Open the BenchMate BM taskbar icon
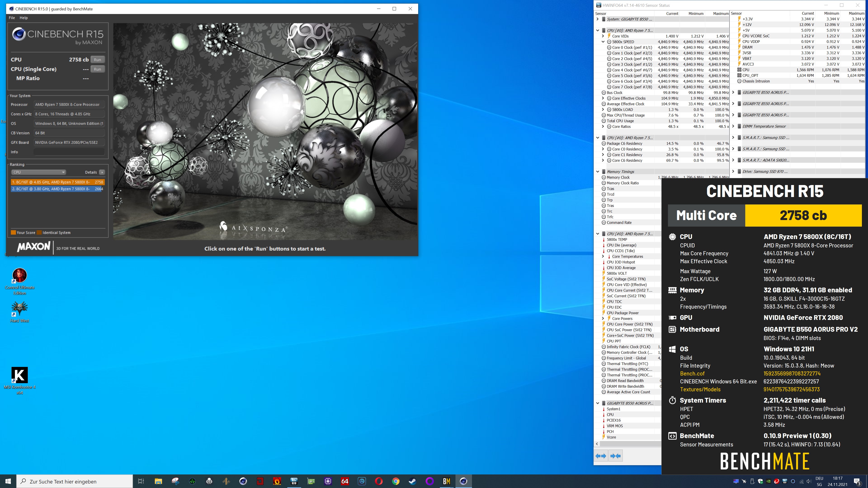868x488 pixels. pyautogui.click(x=446, y=481)
